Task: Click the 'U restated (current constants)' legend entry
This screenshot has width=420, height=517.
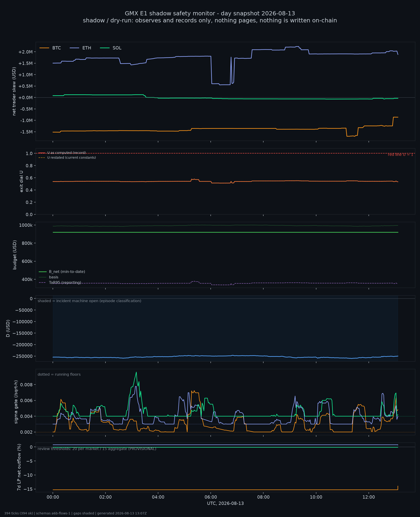Action: coord(67,157)
